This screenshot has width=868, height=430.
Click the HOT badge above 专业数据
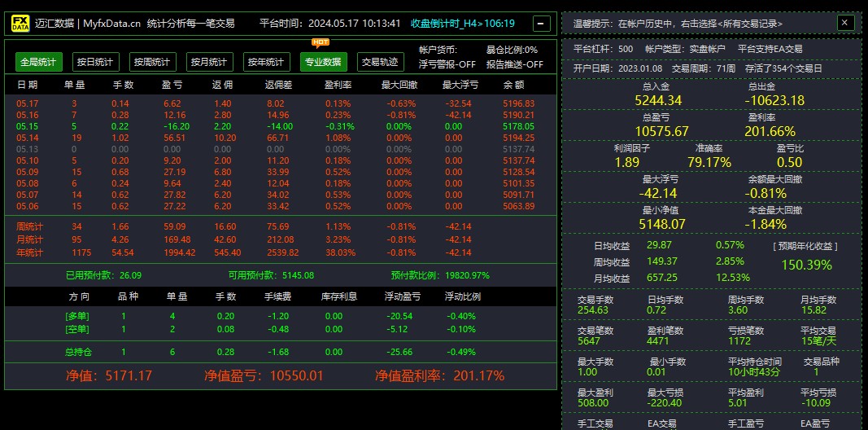[x=321, y=42]
